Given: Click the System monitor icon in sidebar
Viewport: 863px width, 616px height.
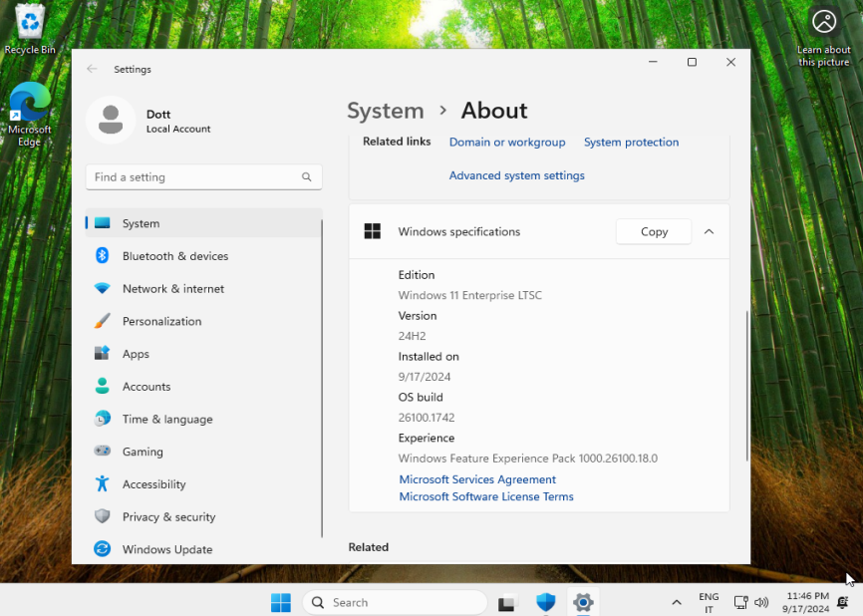Looking at the screenshot, I should point(102,223).
